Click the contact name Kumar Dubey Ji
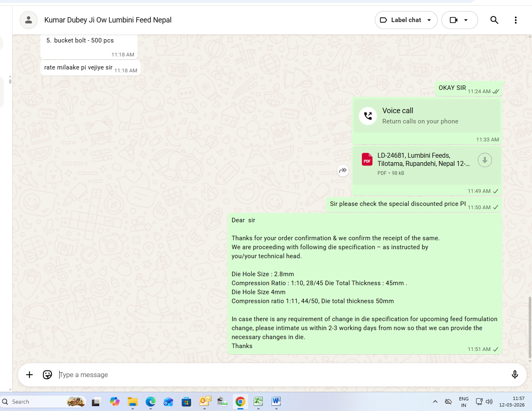 point(108,20)
